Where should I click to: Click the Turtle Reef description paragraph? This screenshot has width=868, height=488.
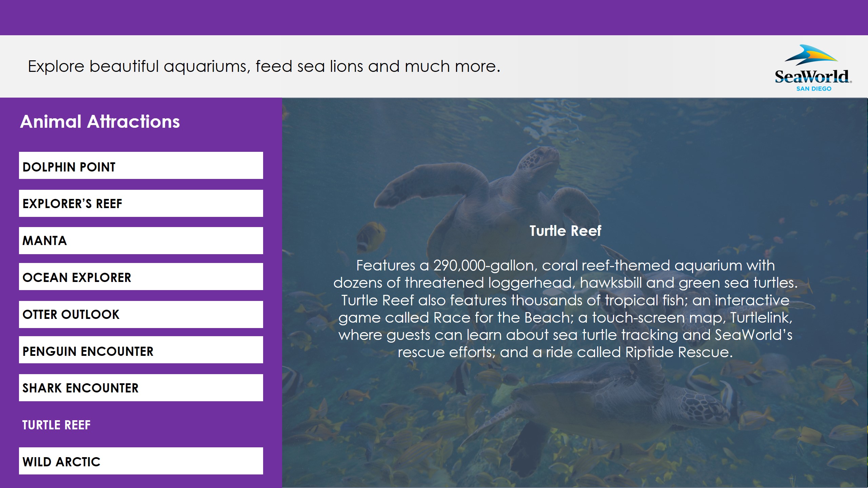tap(565, 309)
